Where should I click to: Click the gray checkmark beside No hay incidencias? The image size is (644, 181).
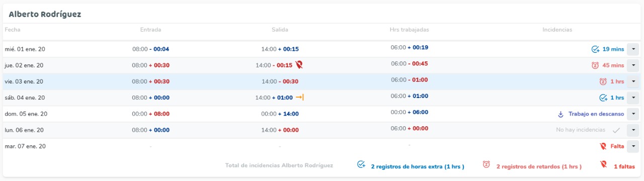click(x=616, y=130)
